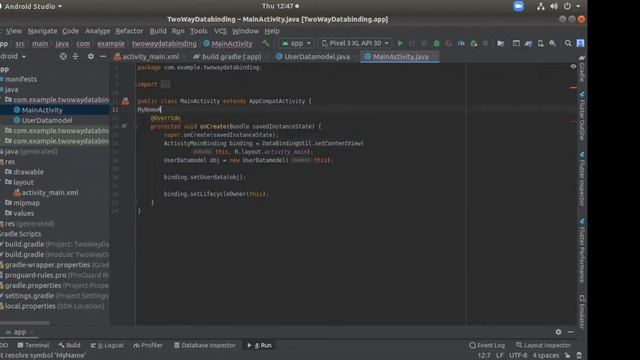This screenshot has height=360, width=640.
Task: Click the Make Project hammer icon
Action: [266, 43]
